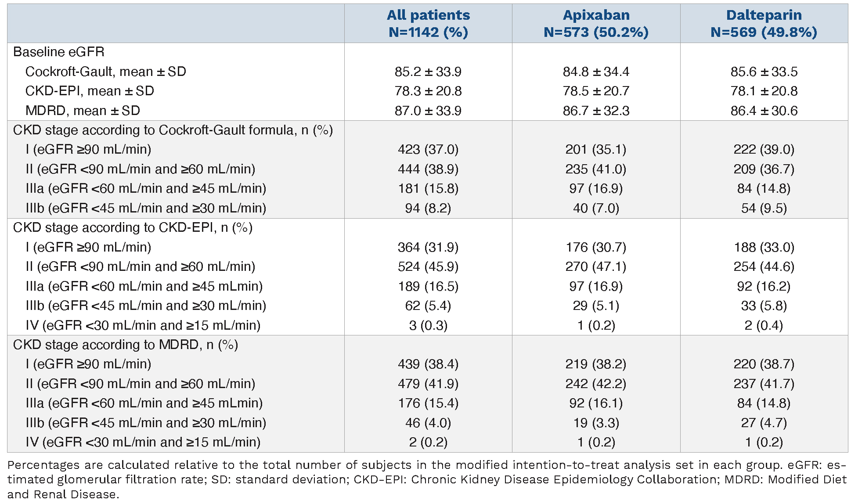Click the "All patients" column header
This screenshot has height=504, width=851.
[x=428, y=23]
